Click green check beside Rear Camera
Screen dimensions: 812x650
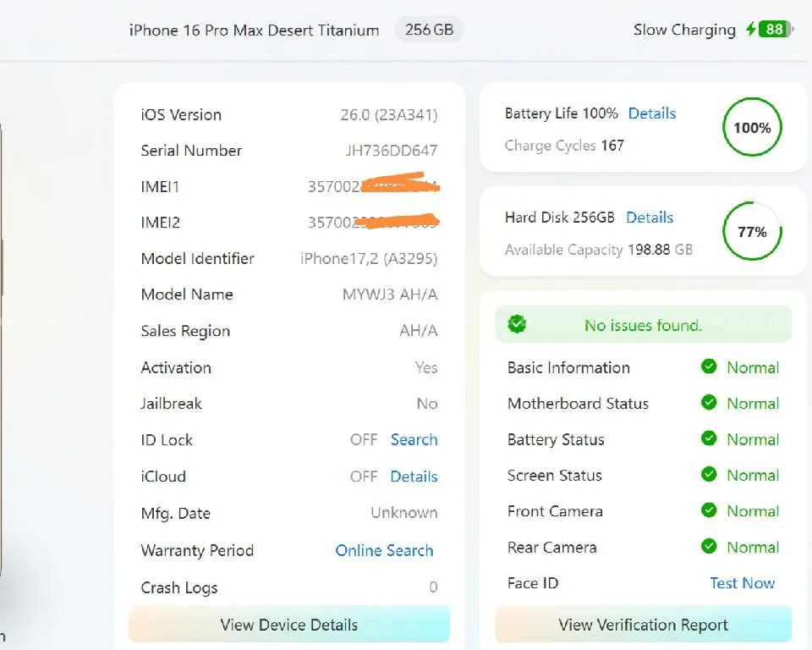(x=709, y=547)
